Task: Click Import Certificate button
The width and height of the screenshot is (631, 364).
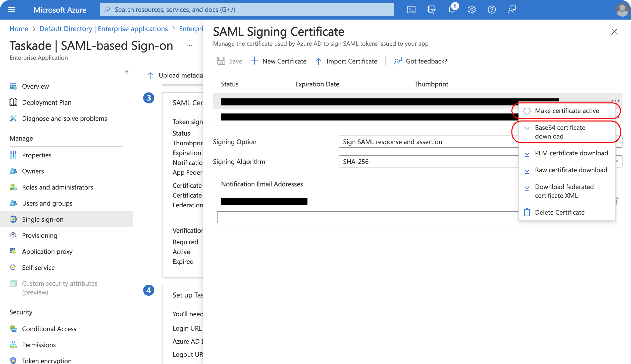Action: [x=347, y=61]
